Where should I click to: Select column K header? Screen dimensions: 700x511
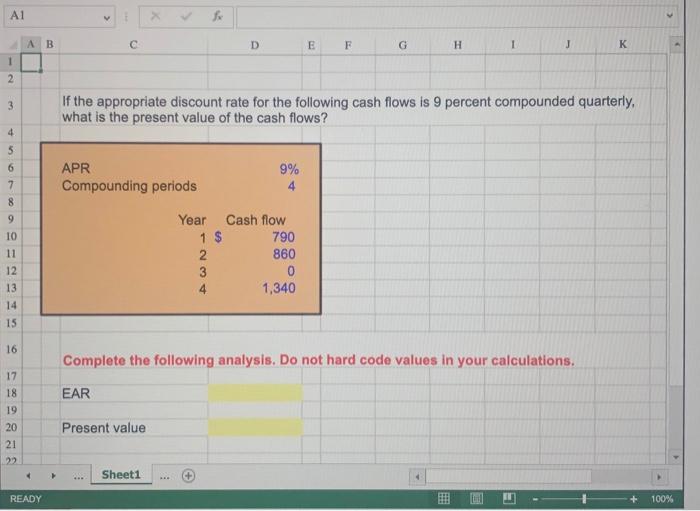(x=622, y=44)
